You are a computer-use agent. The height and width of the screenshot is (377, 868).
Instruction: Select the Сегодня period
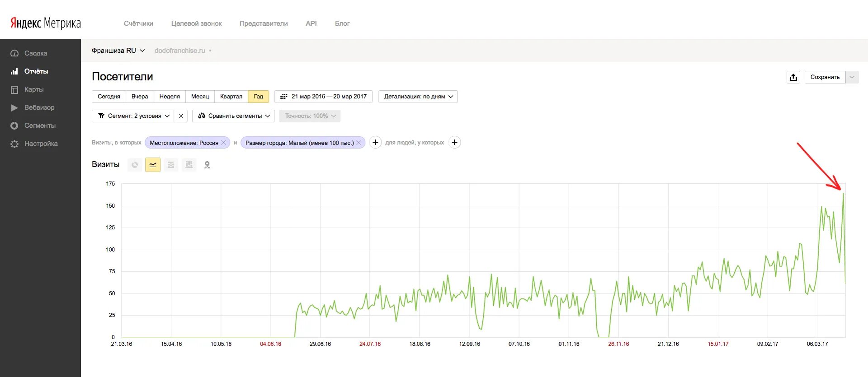tap(109, 97)
